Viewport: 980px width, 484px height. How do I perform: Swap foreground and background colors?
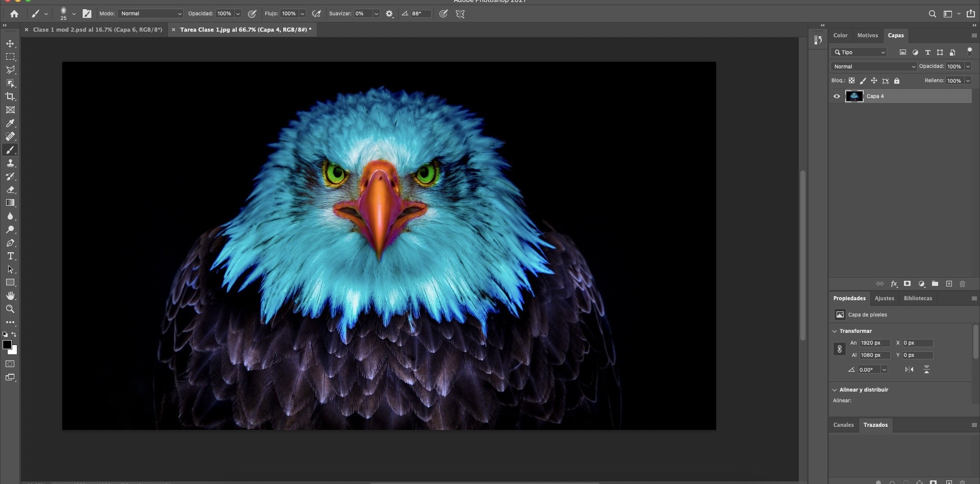14,334
